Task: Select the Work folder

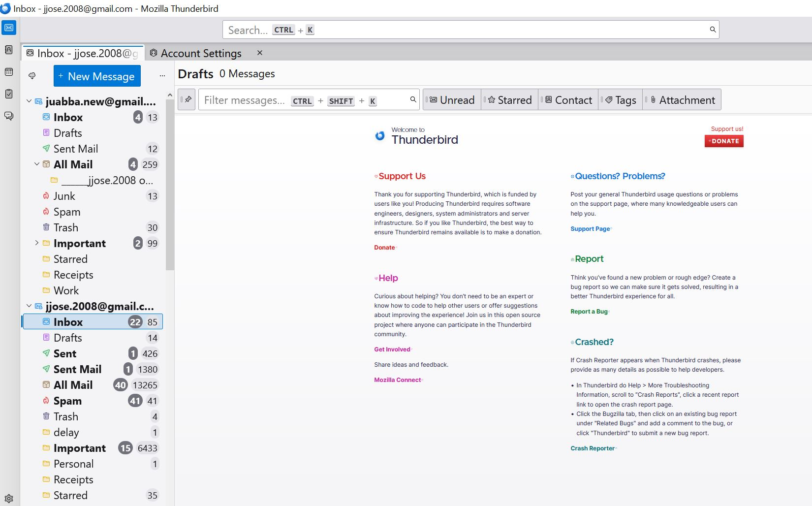Action: (x=93, y=290)
